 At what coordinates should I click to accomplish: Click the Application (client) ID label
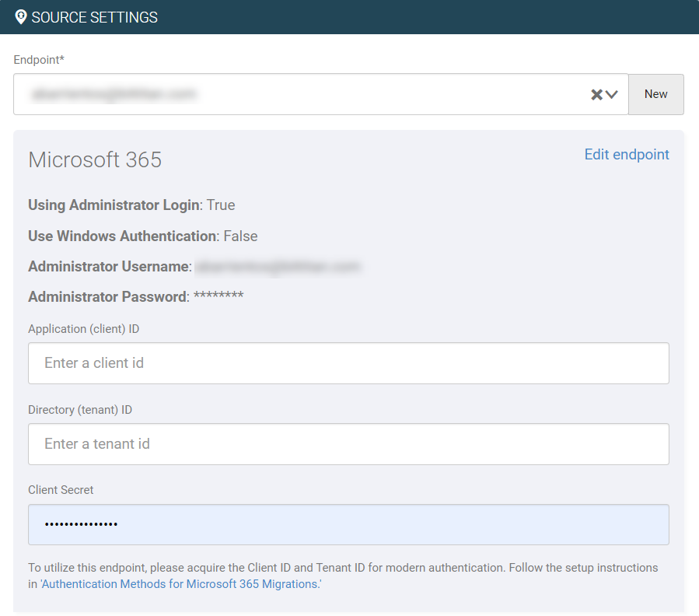pyautogui.click(x=83, y=329)
